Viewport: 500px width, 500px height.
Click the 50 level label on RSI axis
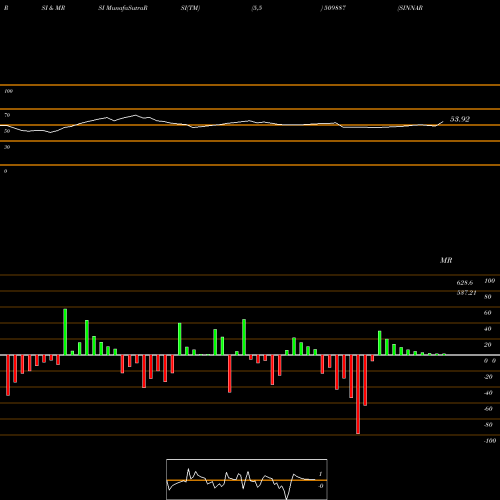pyautogui.click(x=7, y=131)
